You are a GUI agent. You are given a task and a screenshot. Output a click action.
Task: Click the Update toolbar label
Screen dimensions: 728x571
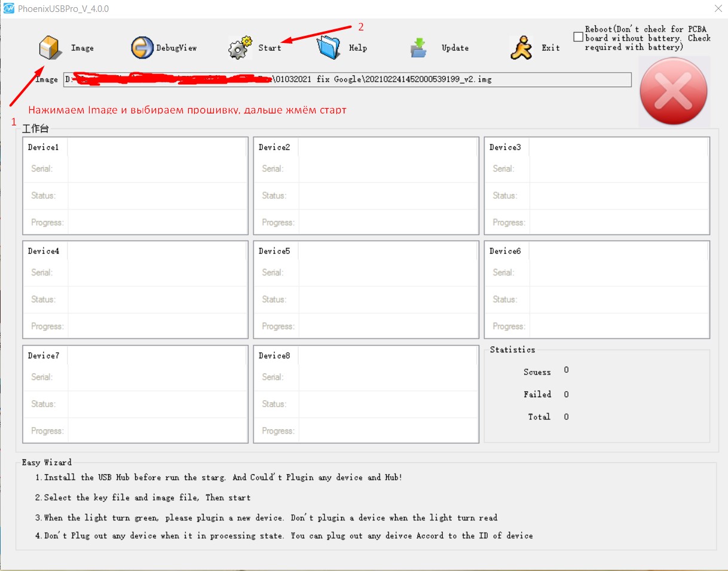click(455, 48)
